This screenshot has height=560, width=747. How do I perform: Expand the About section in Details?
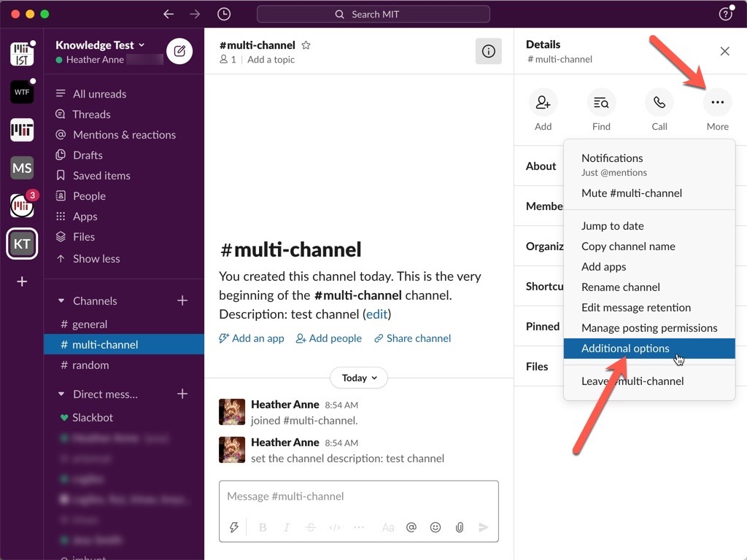tap(541, 166)
